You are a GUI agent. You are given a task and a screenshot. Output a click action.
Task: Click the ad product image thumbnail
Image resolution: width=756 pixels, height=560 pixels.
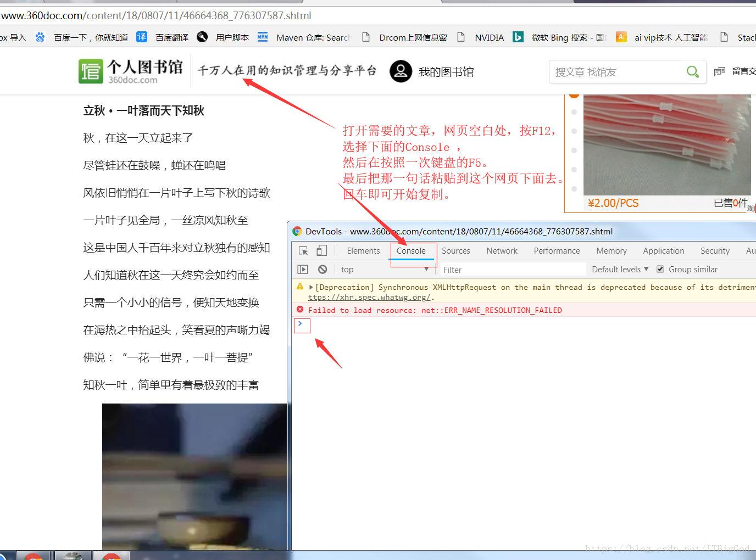tap(667, 145)
